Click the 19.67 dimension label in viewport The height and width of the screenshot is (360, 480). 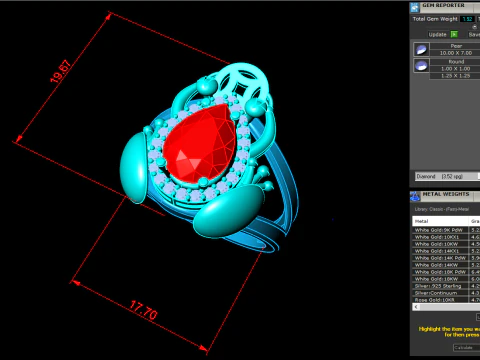point(61,71)
